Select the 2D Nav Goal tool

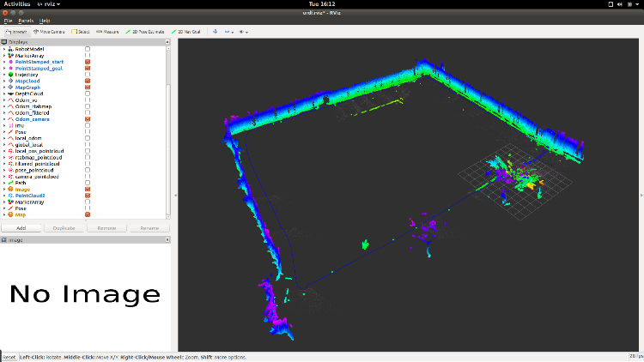(x=188, y=31)
